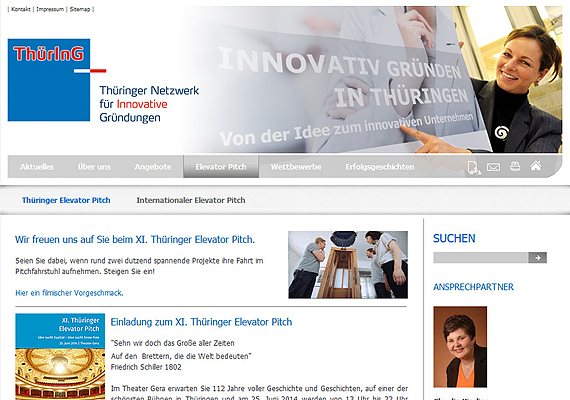Screen dimensions: 570x400
Task: Click the header banner 'Innovativ gründen in Thüringen'
Action: click(371, 79)
